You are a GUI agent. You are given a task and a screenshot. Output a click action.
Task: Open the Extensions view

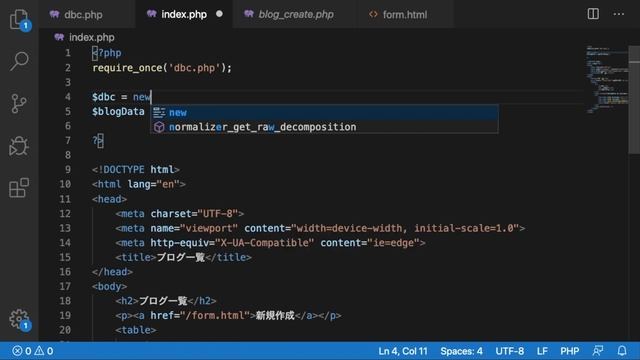coord(19,188)
